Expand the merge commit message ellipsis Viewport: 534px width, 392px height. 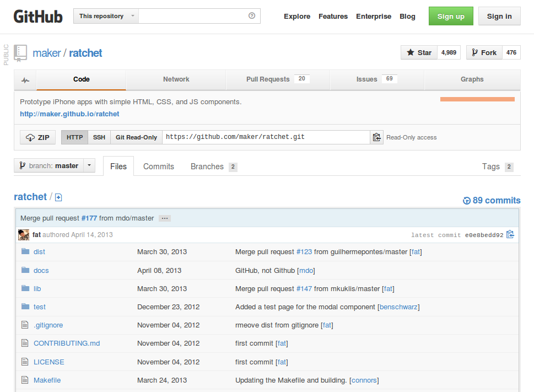164,218
